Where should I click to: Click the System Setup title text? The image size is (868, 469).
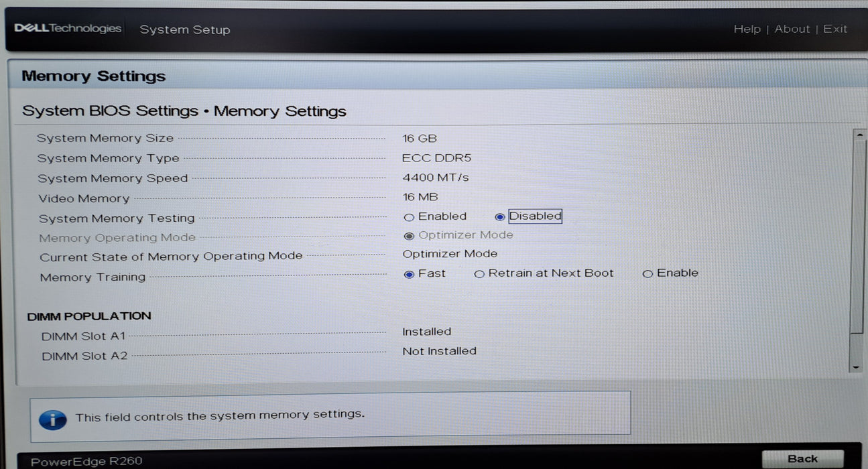click(x=184, y=30)
